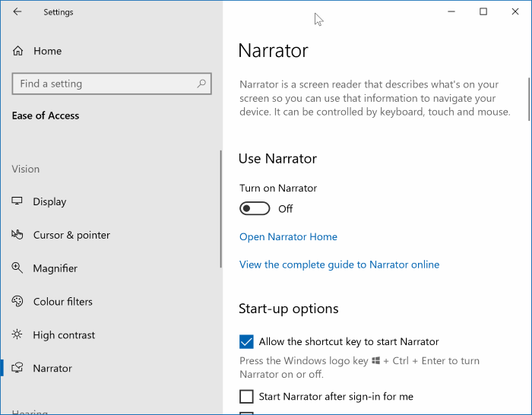Check Start Narrator after sign-in for me
This screenshot has width=532, height=415.
[246, 396]
